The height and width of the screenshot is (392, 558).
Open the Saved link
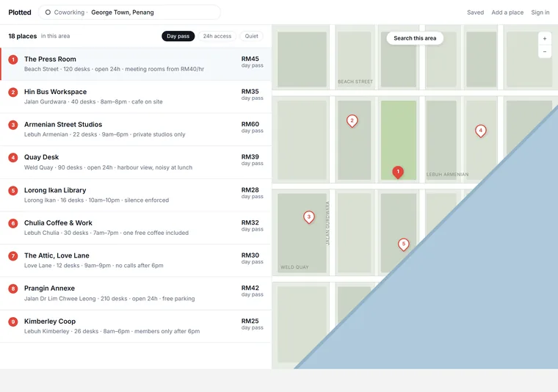[475, 12]
